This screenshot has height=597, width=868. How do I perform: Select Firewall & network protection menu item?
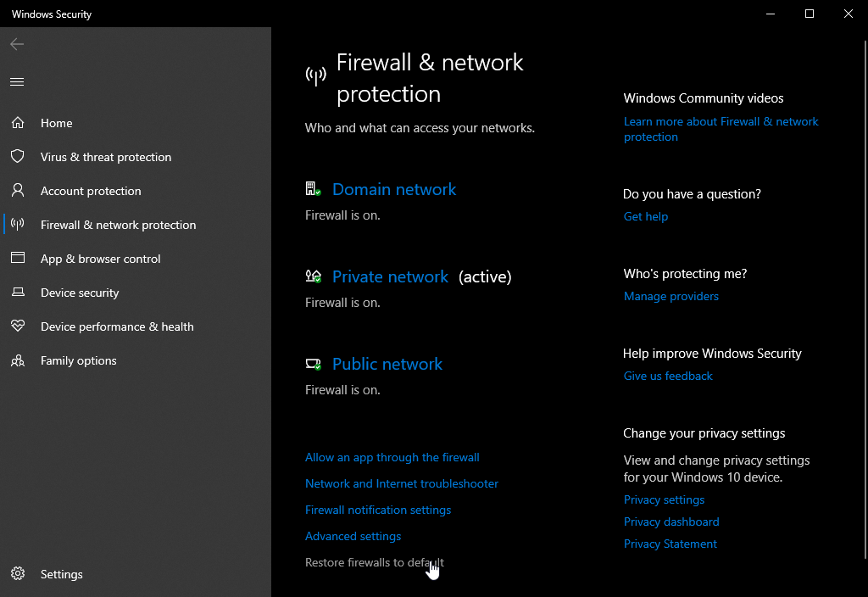pos(118,225)
